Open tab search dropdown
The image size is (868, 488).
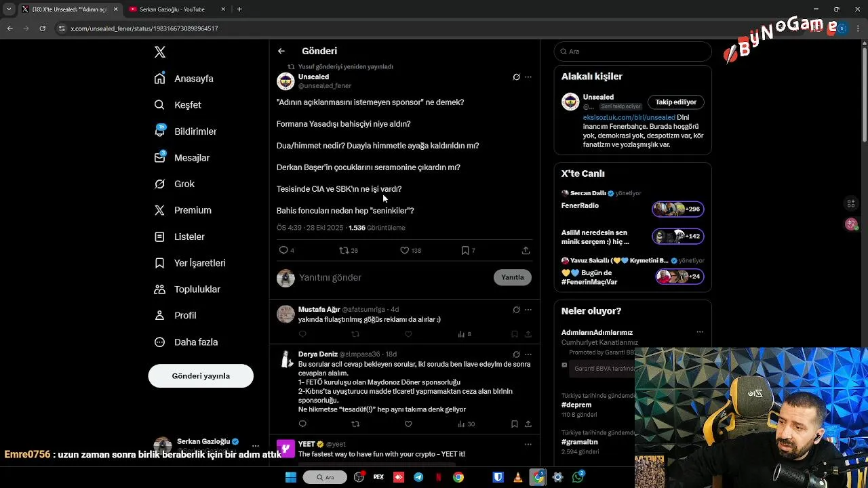8,9
